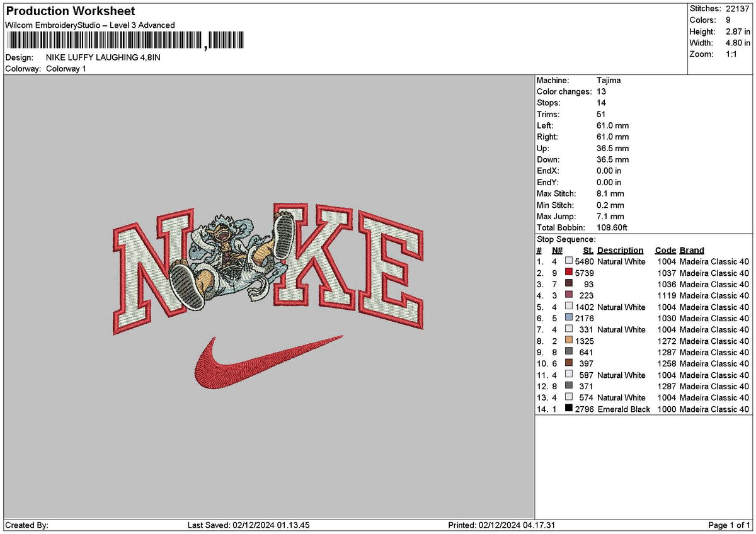Click the "Stop Sequence:" heading

[x=566, y=239]
